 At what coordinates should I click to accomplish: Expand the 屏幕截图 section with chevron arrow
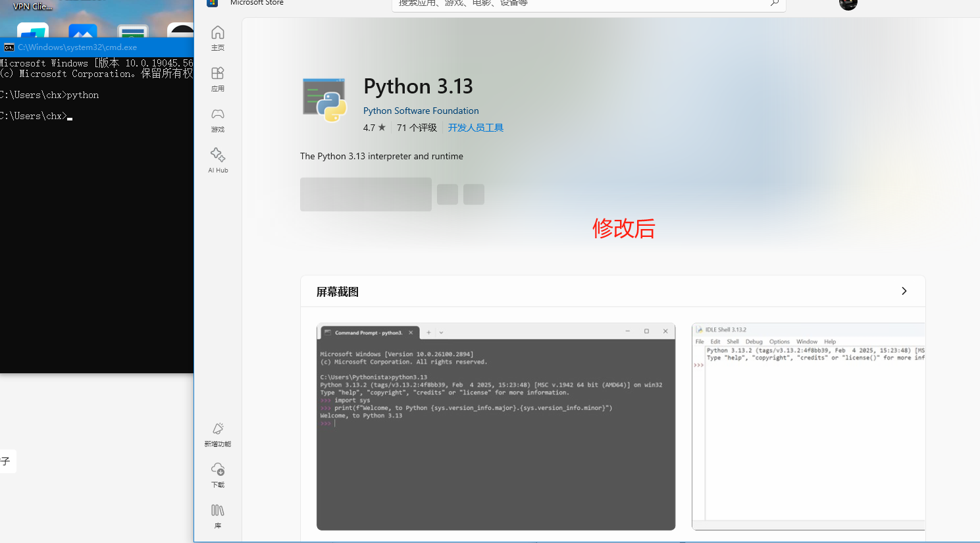pyautogui.click(x=904, y=291)
